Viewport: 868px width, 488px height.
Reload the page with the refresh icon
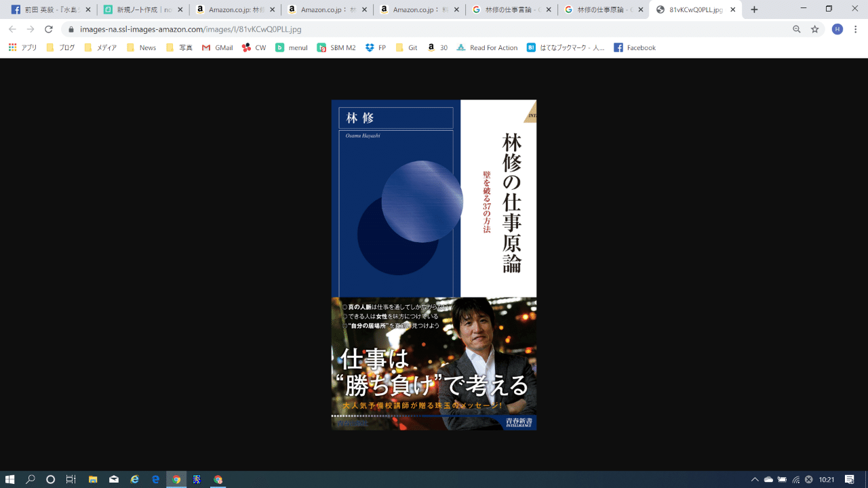click(x=48, y=29)
